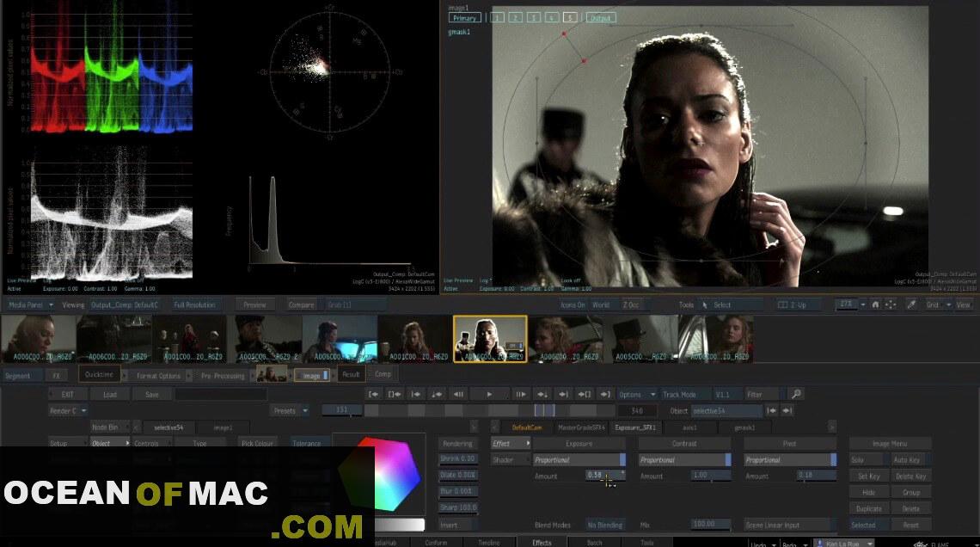This screenshot has width=980, height=547.
Task: Click the Primary view button
Action: [464, 17]
